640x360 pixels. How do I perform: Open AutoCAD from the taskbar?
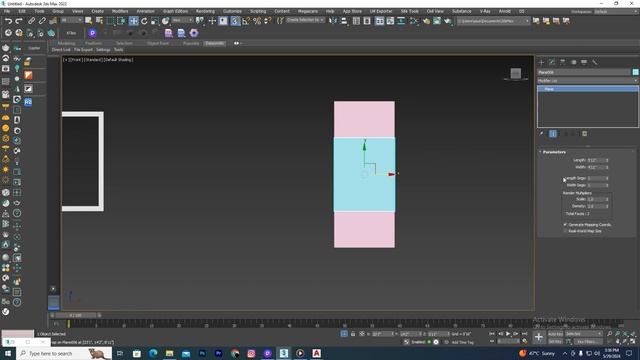click(x=316, y=353)
